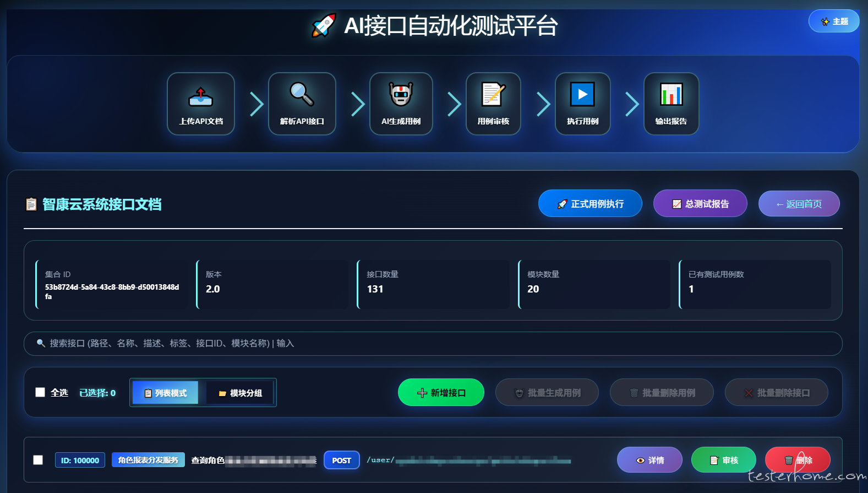Tick the checkbox for interface ID 100000

(38, 460)
